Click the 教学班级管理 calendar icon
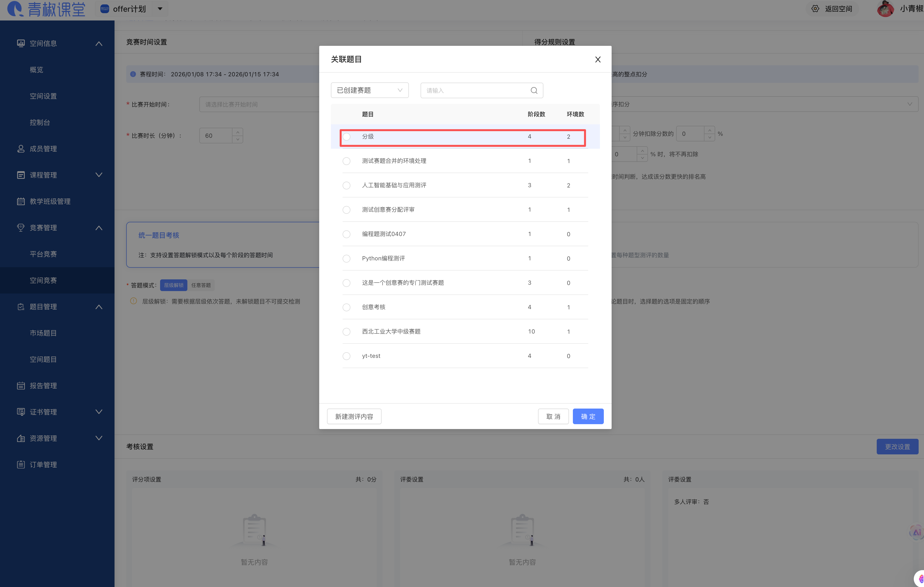Image resolution: width=924 pixels, height=587 pixels. pos(21,202)
